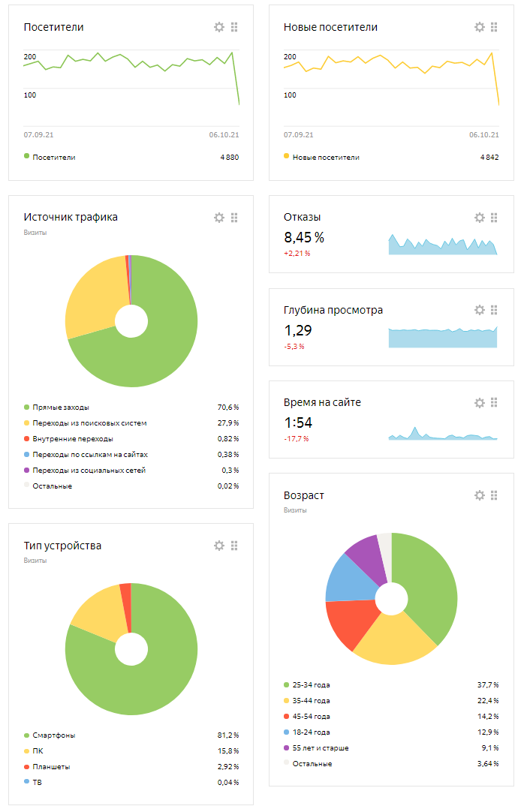
Task: Click grid handle icon of Глубина просмотра widget
Action: 494,310
